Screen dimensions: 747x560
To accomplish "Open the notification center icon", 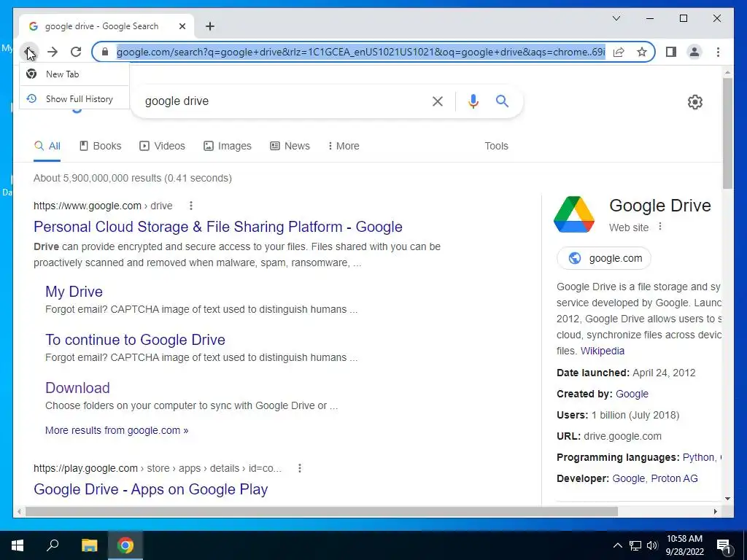I will 724,545.
